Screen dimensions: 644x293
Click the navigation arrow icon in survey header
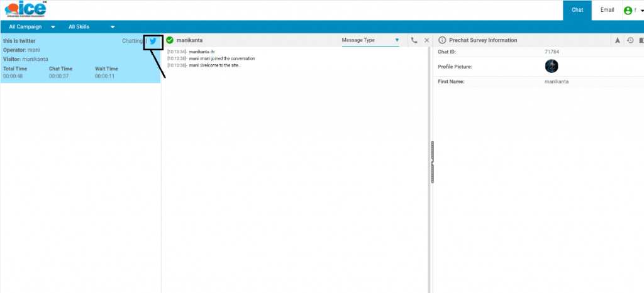point(618,40)
